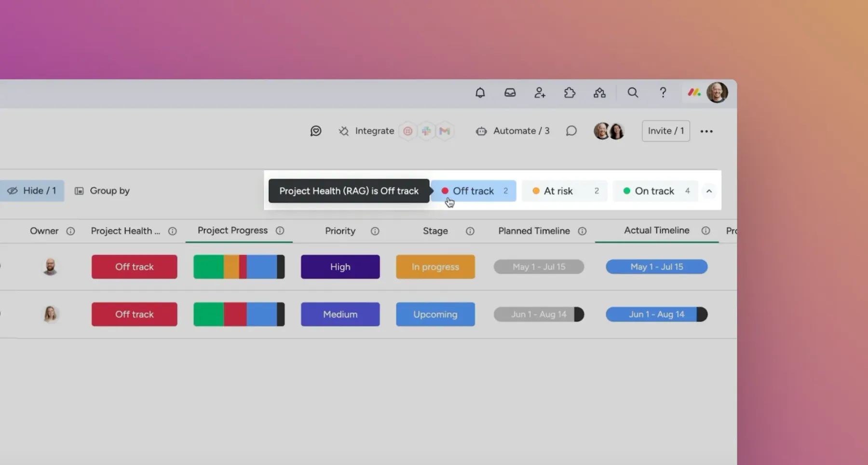Open the inbox tray icon
The height and width of the screenshot is (465, 868).
(x=510, y=93)
